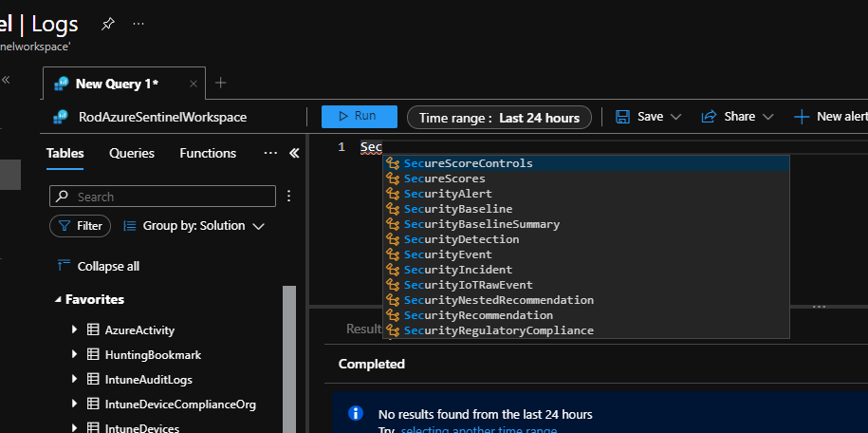This screenshot has height=433, width=868.
Task: Pin the Logs blade with pushpin icon
Action: [108, 24]
